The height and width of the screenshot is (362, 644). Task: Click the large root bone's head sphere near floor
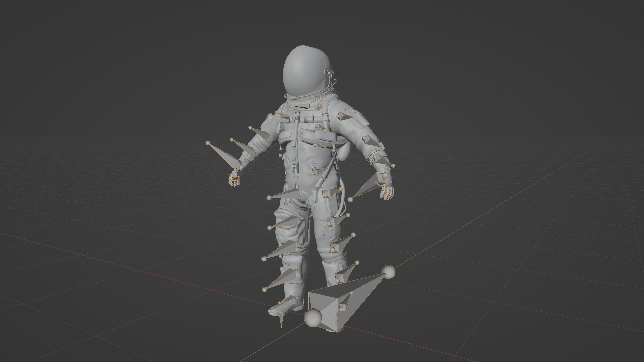(x=313, y=317)
